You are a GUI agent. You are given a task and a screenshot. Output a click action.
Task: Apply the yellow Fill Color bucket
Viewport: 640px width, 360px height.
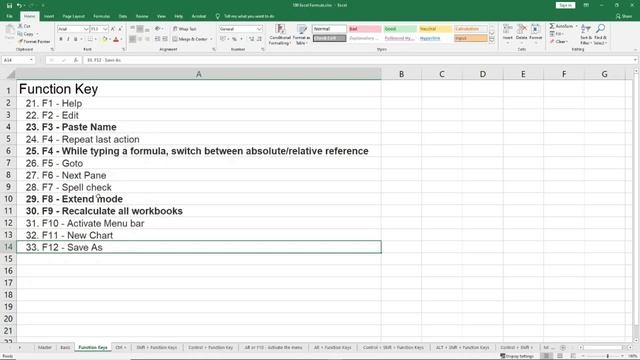[x=104, y=39]
